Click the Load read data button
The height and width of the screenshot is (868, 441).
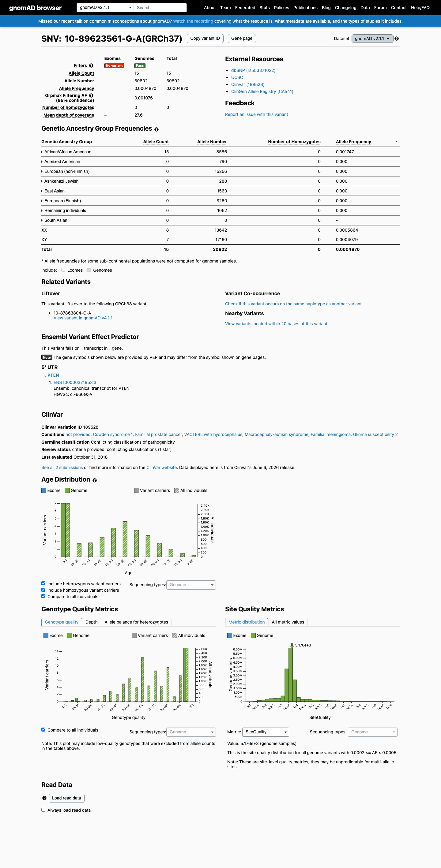[66, 798]
